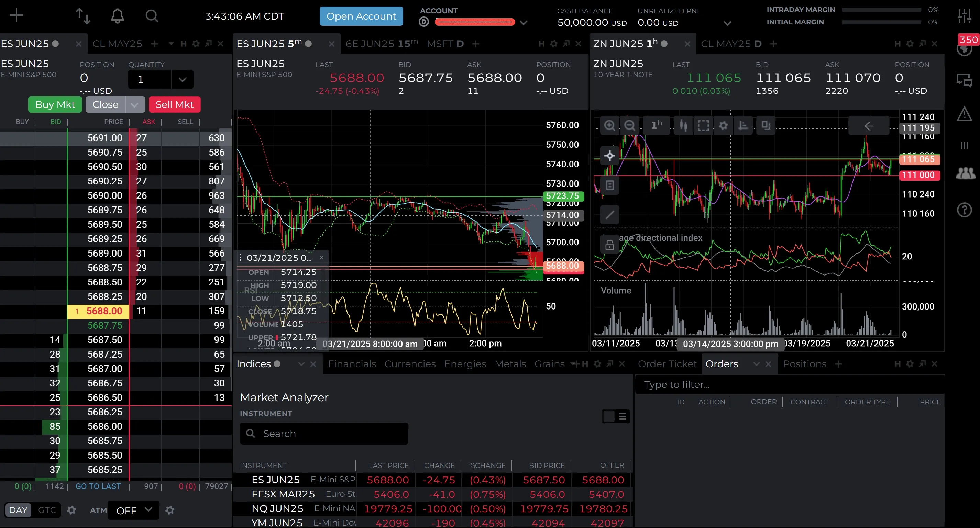Open the up-down arrows transfer icon
Image resolution: width=980 pixels, height=528 pixels.
click(82, 16)
